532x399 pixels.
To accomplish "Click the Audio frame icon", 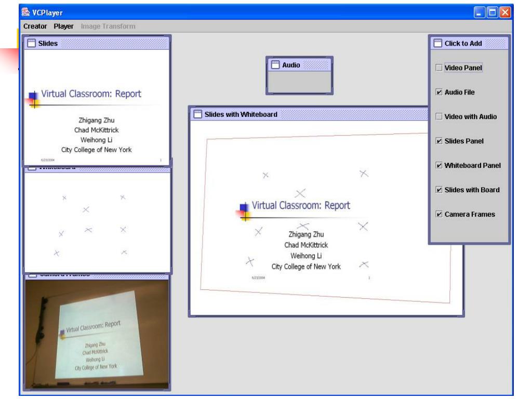I will click(274, 64).
